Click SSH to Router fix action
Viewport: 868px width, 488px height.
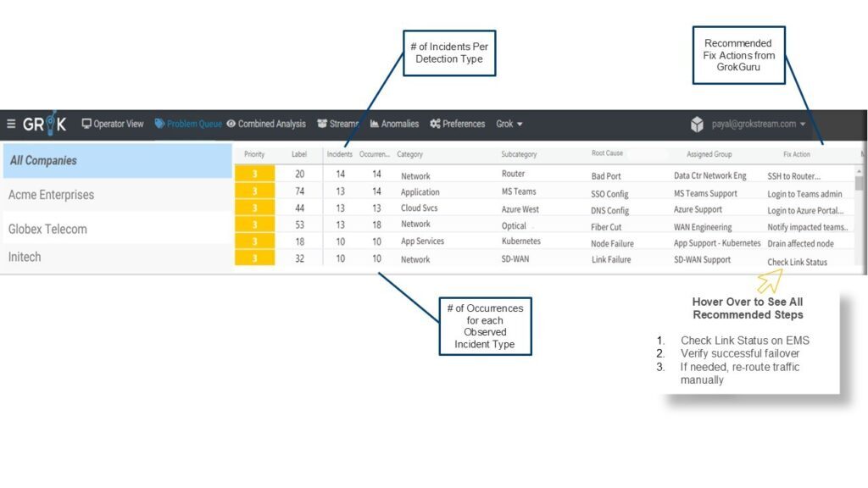coord(793,176)
